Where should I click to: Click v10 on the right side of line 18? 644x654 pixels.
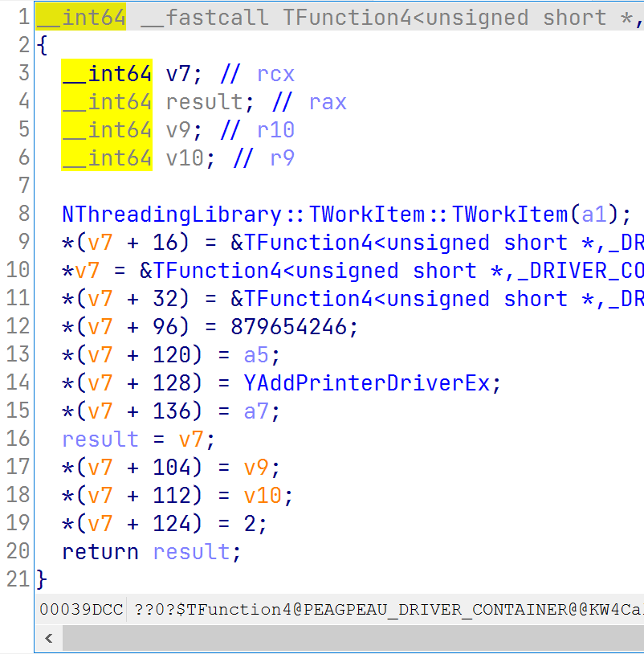click(x=263, y=496)
